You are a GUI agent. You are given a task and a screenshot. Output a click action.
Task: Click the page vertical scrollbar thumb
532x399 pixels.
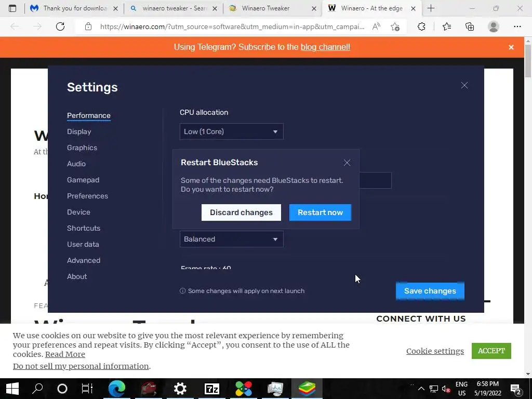[528, 61]
